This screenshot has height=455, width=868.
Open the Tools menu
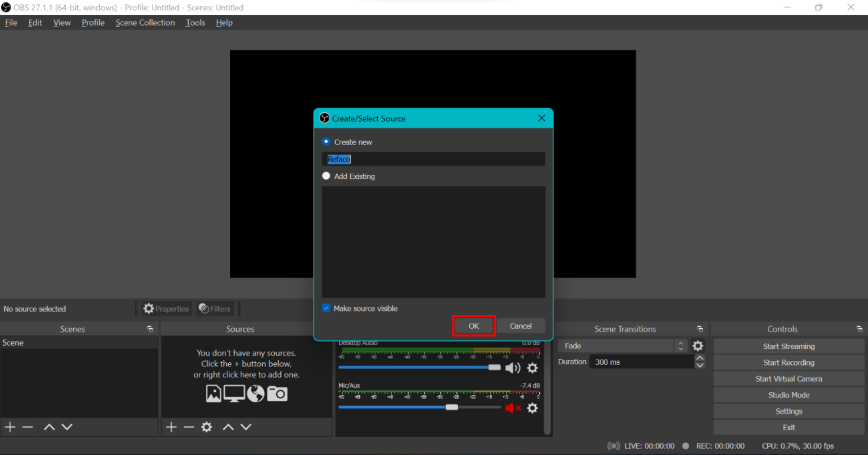tap(195, 23)
